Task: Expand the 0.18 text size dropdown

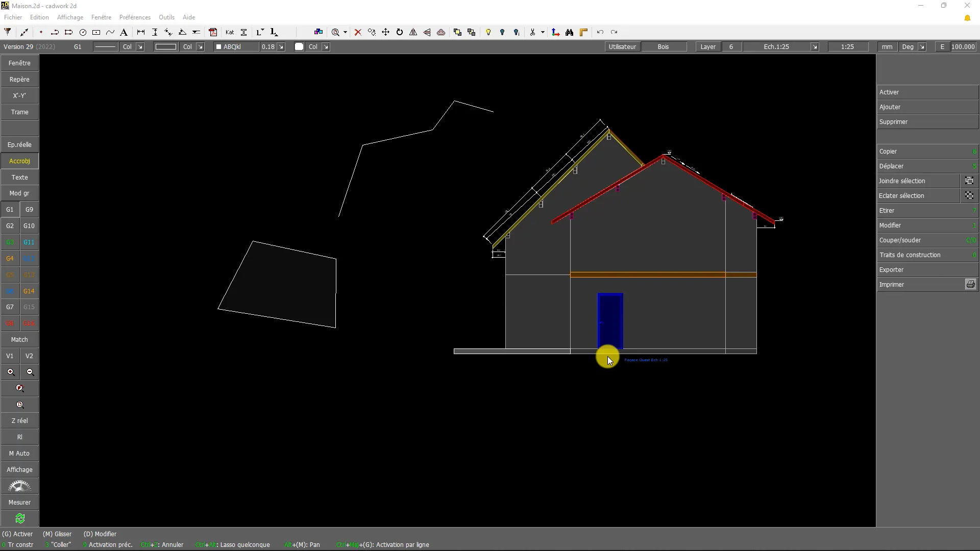Action: [x=281, y=47]
